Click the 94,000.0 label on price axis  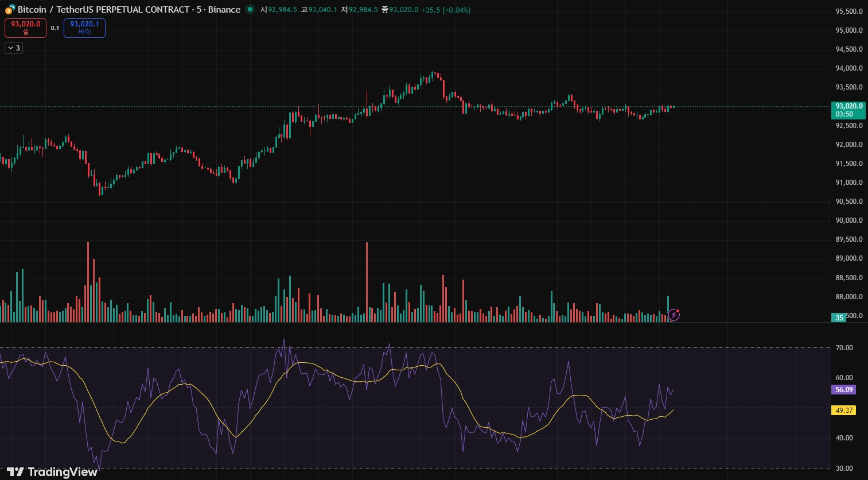pyautogui.click(x=849, y=68)
